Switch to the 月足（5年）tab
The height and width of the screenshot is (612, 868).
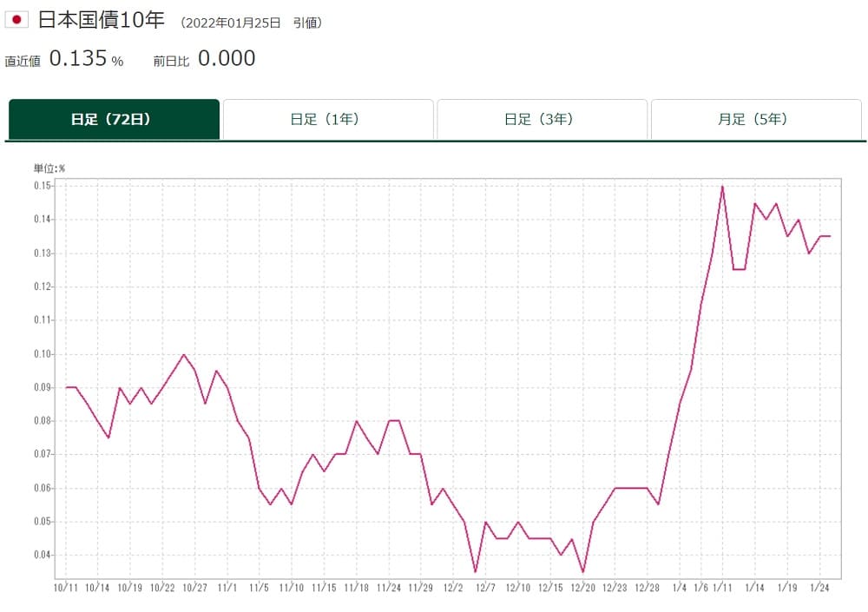pyautogui.click(x=756, y=119)
